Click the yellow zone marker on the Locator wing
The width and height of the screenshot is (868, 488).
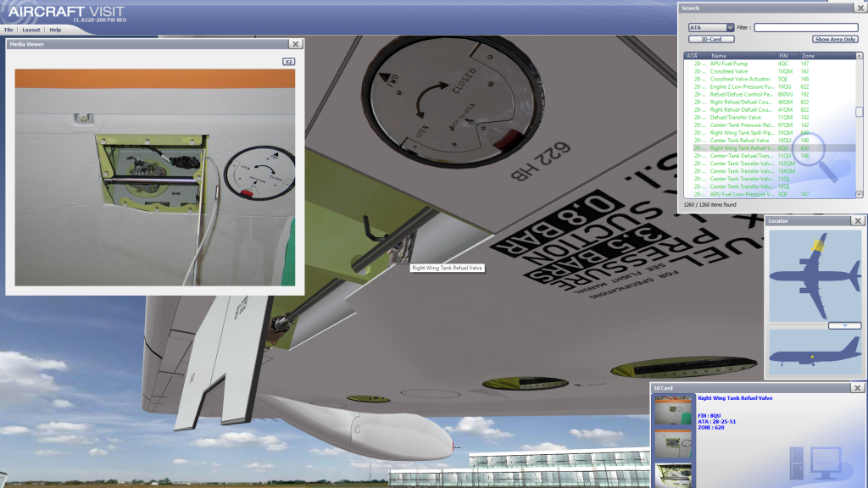[818, 245]
